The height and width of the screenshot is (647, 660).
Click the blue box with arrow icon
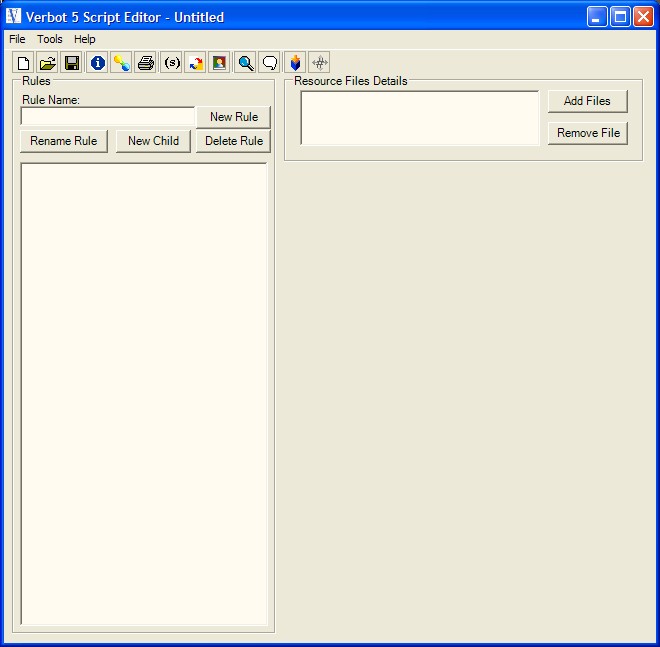click(x=295, y=63)
